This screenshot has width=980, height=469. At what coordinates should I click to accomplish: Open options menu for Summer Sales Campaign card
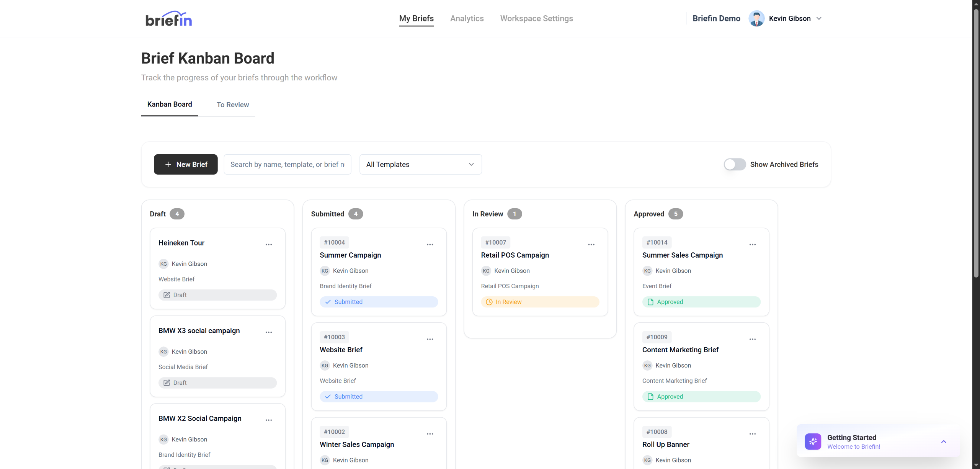(x=752, y=244)
